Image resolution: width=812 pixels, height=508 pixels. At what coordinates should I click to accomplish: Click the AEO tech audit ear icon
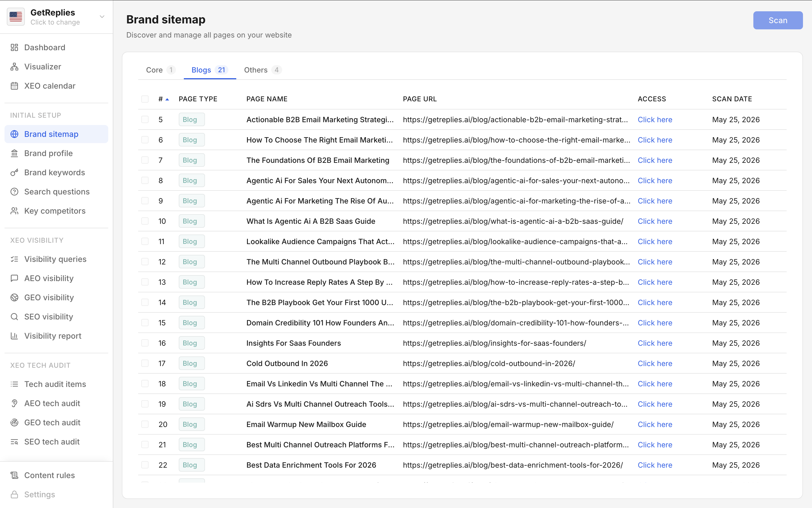click(14, 403)
